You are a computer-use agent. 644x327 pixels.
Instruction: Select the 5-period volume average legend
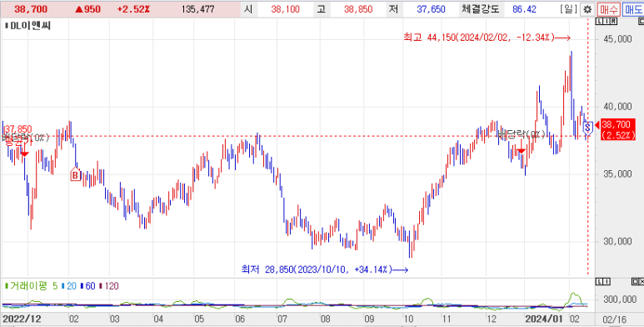pyautogui.click(x=55, y=286)
